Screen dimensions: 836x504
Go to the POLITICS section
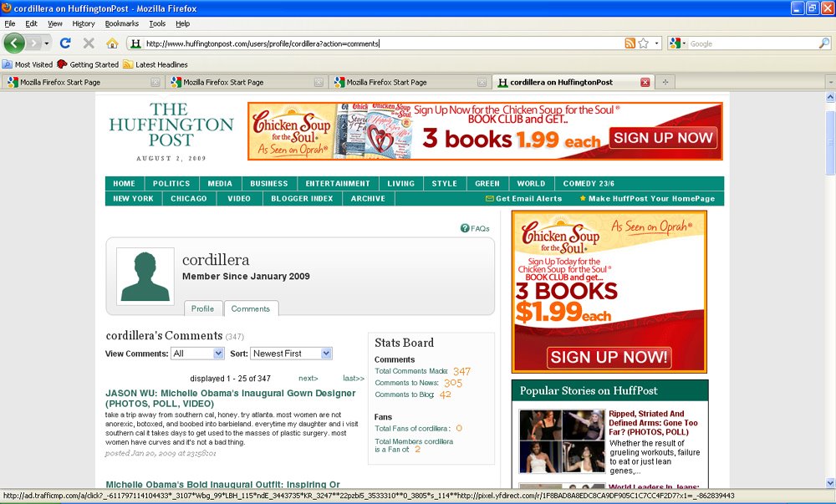point(171,183)
